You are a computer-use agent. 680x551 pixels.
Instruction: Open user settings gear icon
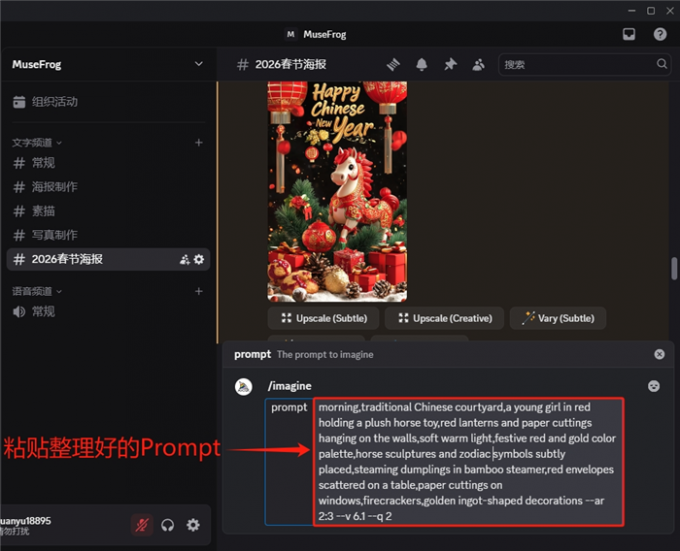tap(193, 525)
